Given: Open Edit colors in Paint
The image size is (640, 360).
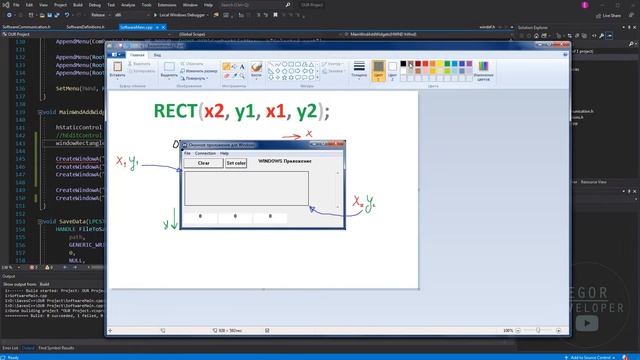Looking at the screenshot, I should (x=483, y=70).
